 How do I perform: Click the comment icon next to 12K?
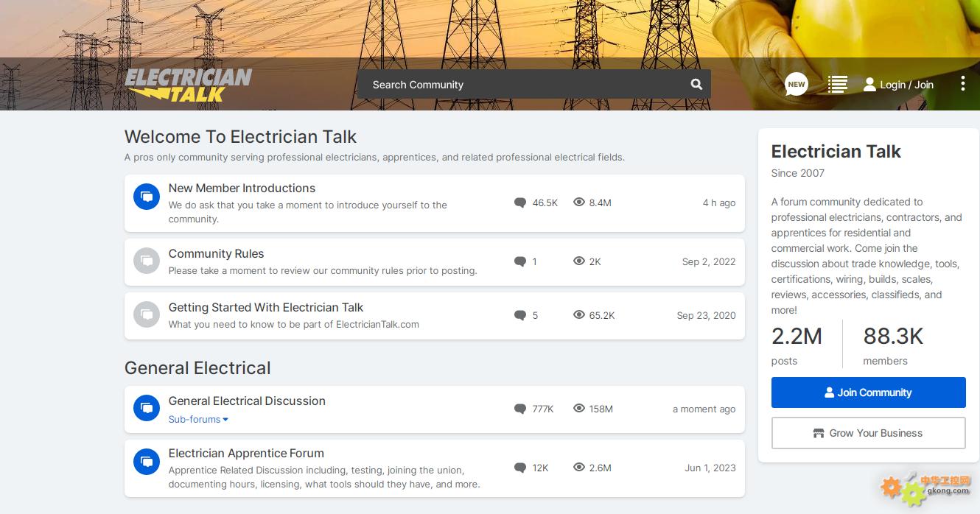coord(520,468)
